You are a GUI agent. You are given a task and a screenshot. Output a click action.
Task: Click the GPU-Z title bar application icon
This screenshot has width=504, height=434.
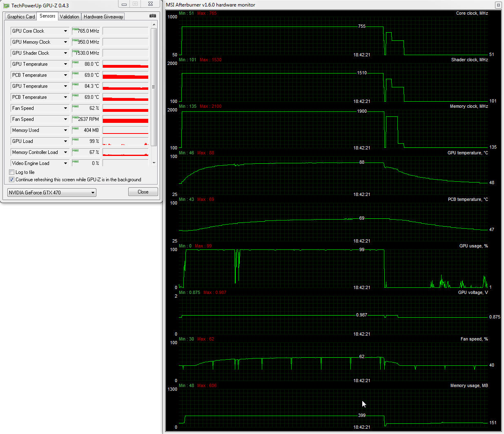6,6
